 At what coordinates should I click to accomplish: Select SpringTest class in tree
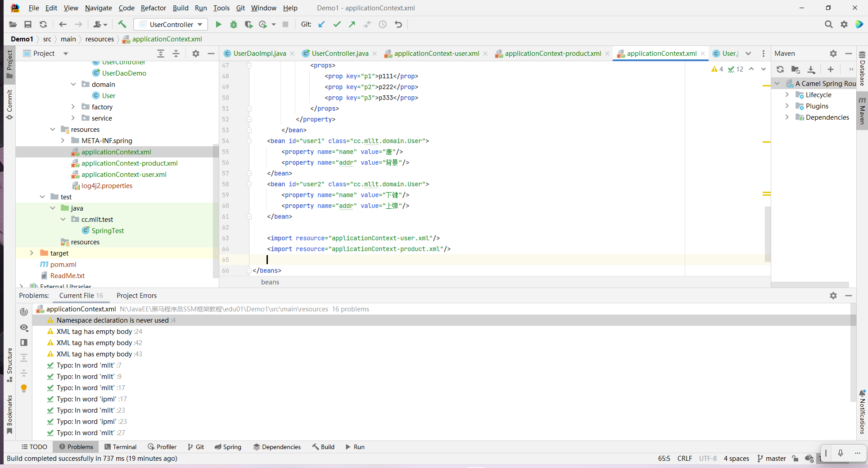click(108, 230)
